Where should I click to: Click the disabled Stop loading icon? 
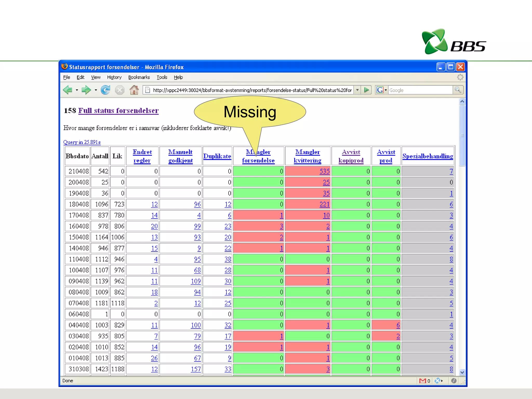119,90
